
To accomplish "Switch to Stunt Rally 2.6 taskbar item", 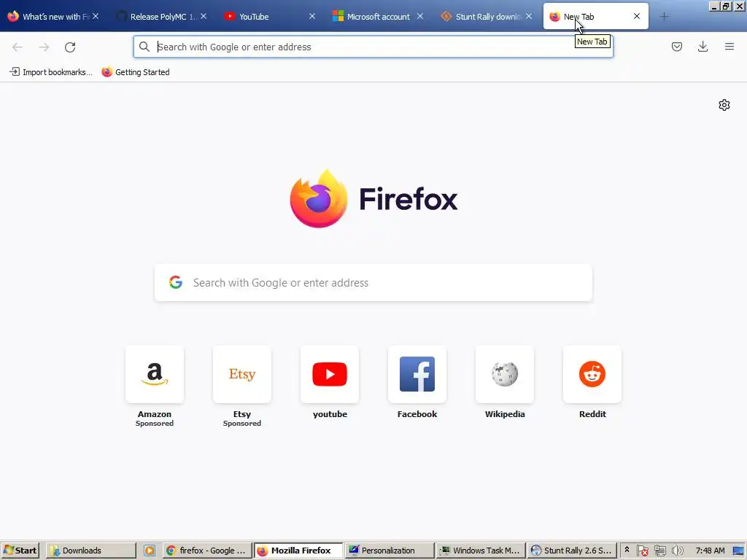I will tap(572, 551).
